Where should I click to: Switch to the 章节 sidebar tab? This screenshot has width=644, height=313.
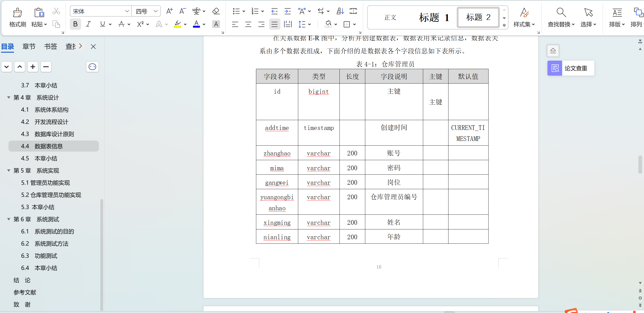(29, 46)
